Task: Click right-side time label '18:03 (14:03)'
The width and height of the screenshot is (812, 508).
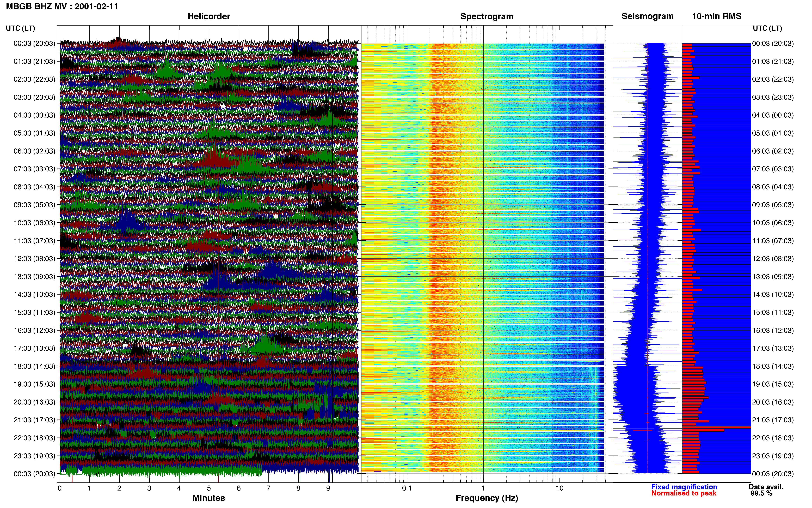Action: (773, 366)
